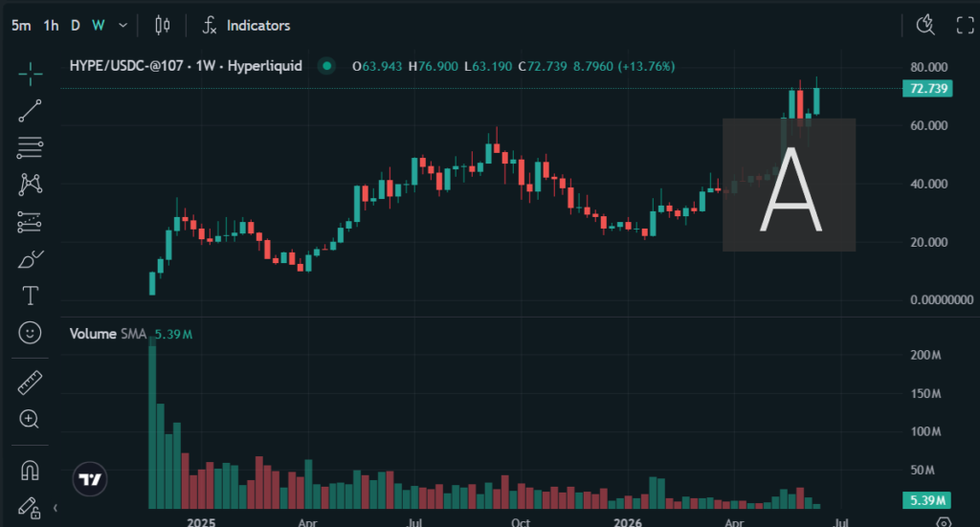The image size is (980, 527).
Task: Switch to the D daily timeframe
Action: pos(75,26)
